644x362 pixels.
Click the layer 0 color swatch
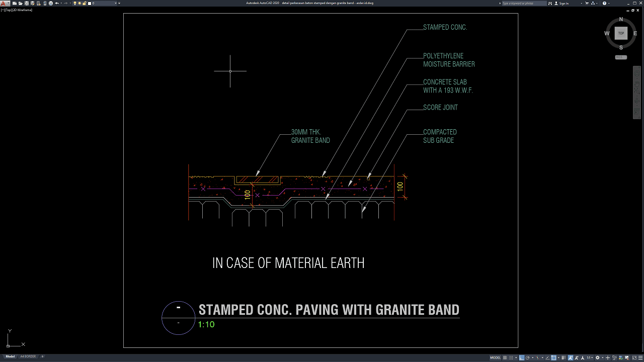pyautogui.click(x=90, y=4)
